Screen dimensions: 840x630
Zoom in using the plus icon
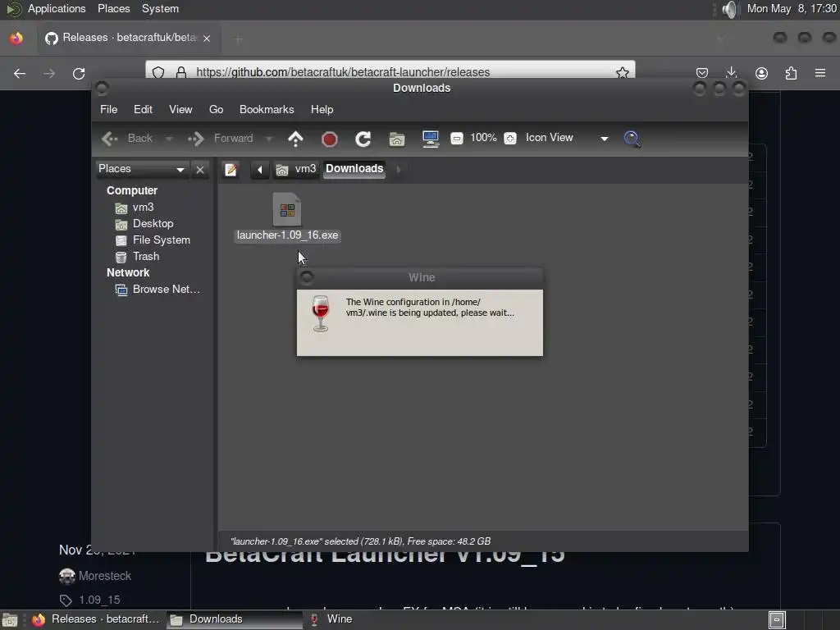pyautogui.click(x=510, y=138)
